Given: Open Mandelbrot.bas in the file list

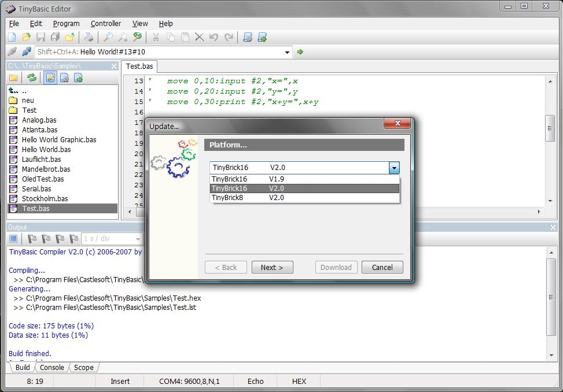Looking at the screenshot, I should click(x=46, y=169).
